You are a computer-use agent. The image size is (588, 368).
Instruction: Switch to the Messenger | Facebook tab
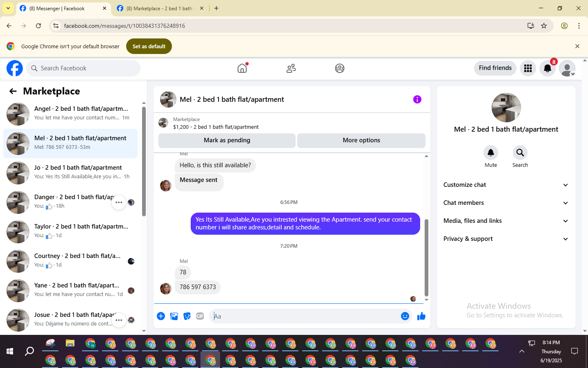coord(63,9)
